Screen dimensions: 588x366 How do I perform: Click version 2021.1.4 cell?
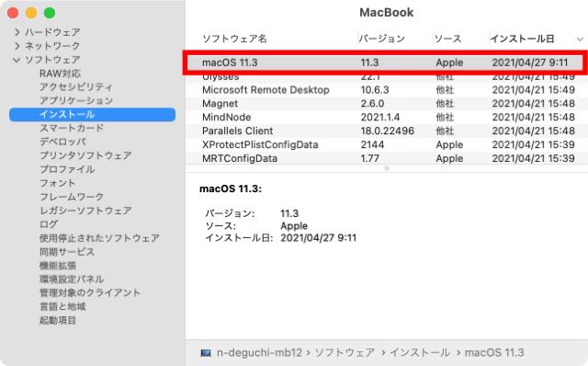tap(380, 117)
